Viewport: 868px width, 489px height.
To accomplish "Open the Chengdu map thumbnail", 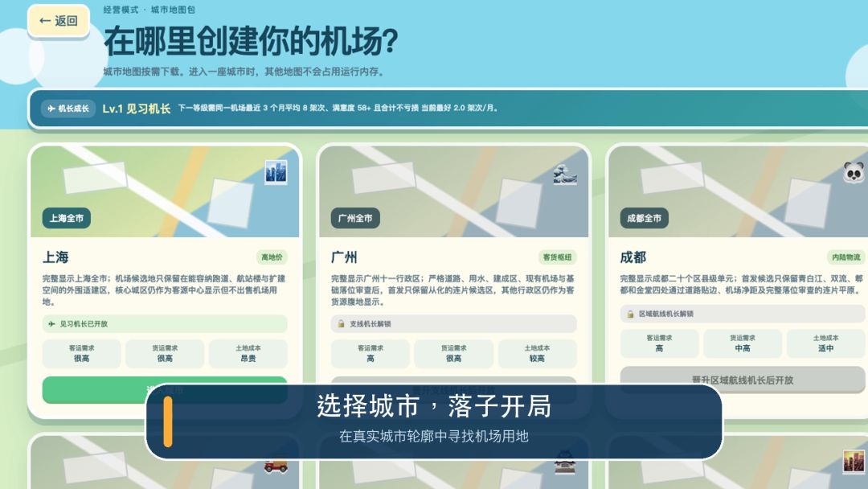I will click(x=739, y=191).
